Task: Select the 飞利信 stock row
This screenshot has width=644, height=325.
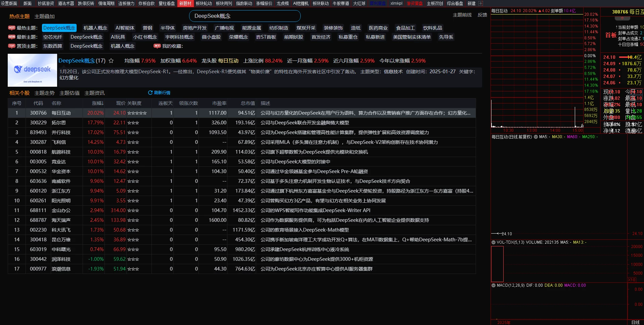Action: (242, 142)
